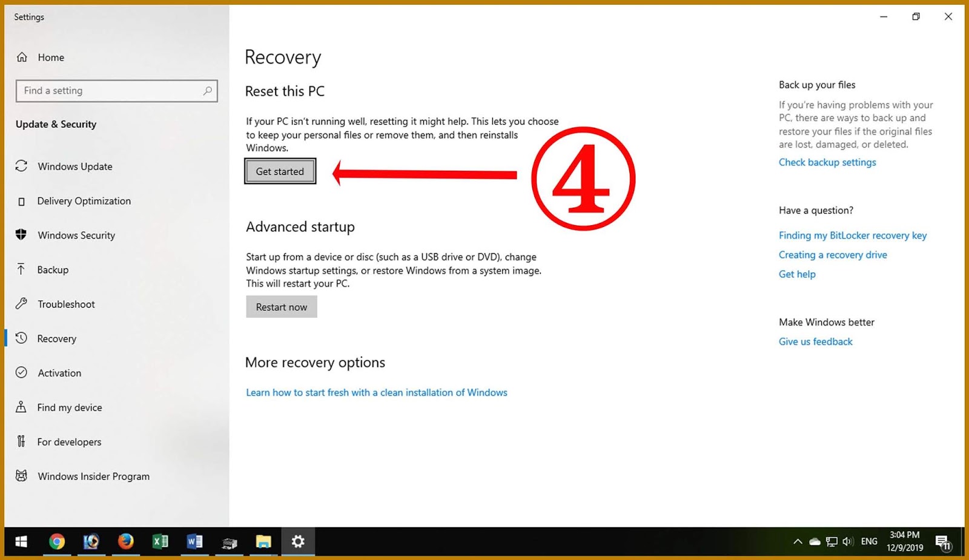Click the Delivery Optimization icon

pos(22,201)
